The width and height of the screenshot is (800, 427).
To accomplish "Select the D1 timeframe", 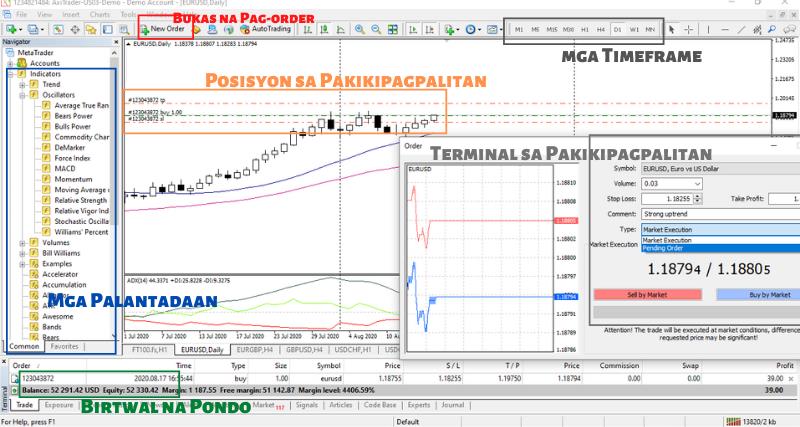I will 617,30.
